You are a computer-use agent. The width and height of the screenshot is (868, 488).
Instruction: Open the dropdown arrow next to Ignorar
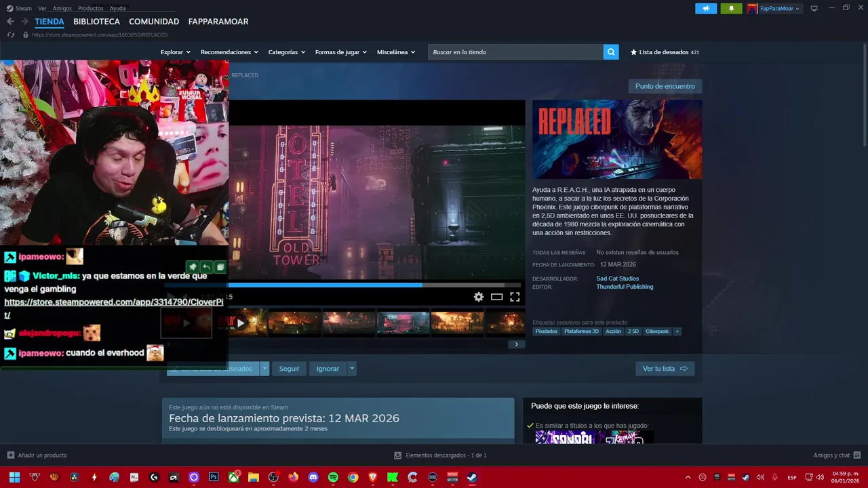click(x=351, y=369)
